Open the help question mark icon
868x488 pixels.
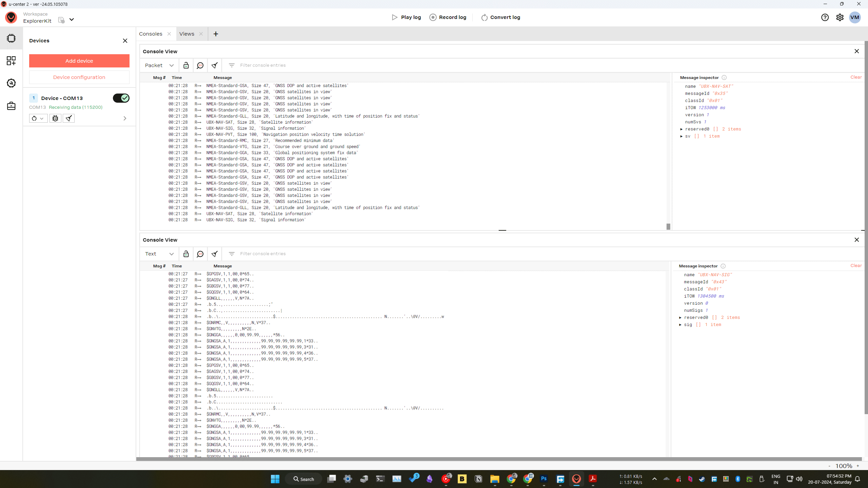pyautogui.click(x=825, y=17)
